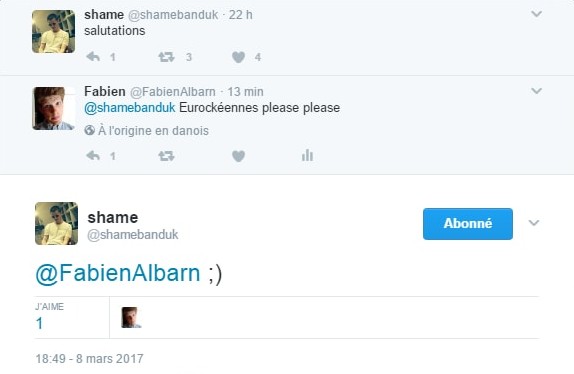The width and height of the screenshot is (574, 374).
Task: Like Fabien's Eurockéennes tweet
Action: pyautogui.click(x=238, y=156)
